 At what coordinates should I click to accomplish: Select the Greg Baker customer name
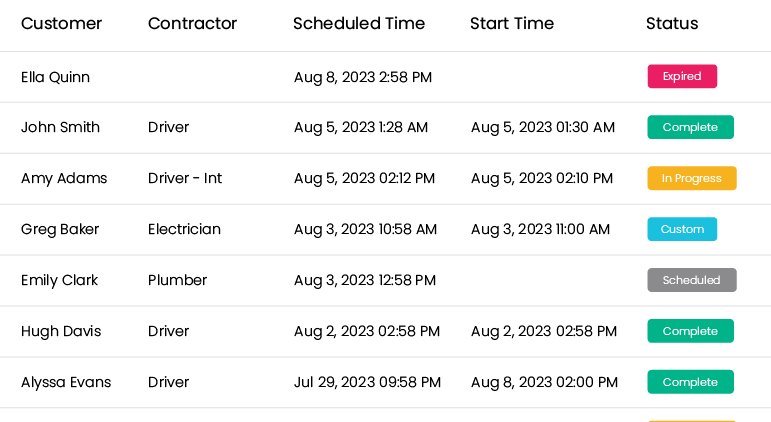pos(60,230)
